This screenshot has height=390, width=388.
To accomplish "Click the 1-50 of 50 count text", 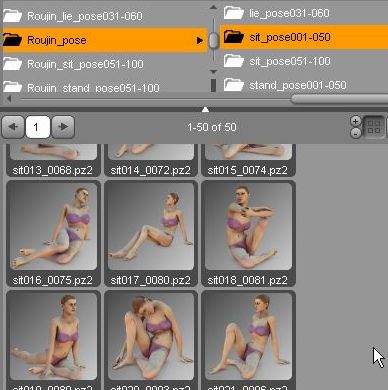I will 212,127.
